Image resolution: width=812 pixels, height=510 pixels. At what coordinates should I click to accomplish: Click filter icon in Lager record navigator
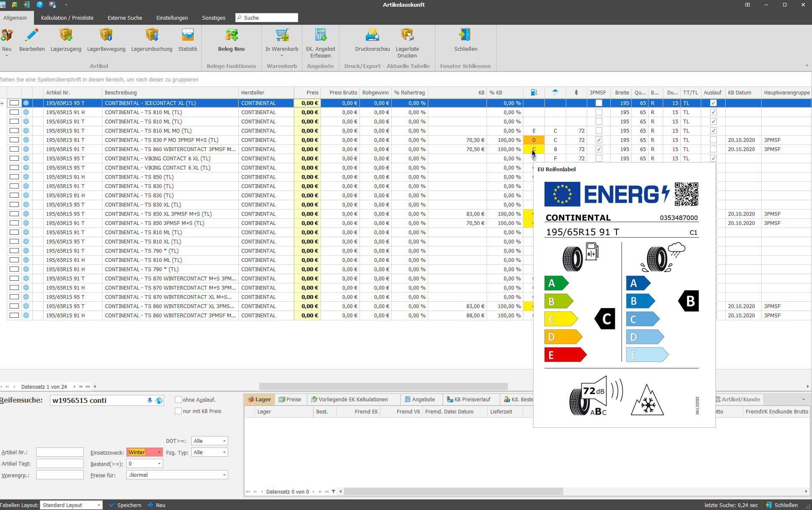[333, 492]
